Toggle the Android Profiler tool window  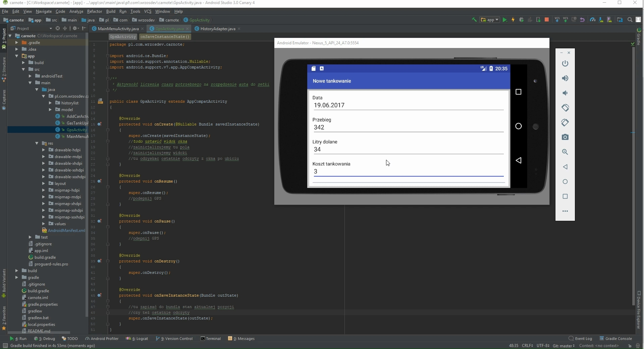[102, 339]
